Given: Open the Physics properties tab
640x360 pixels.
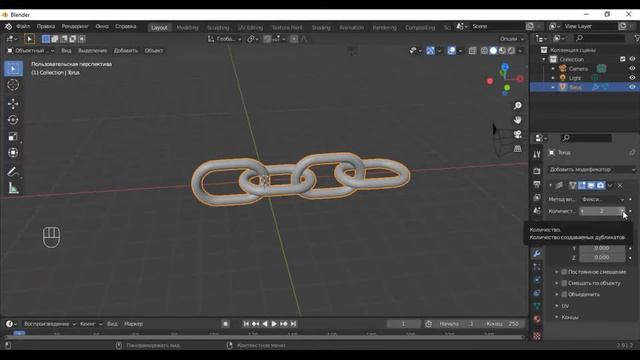Looking at the screenshot, I should [537, 280].
